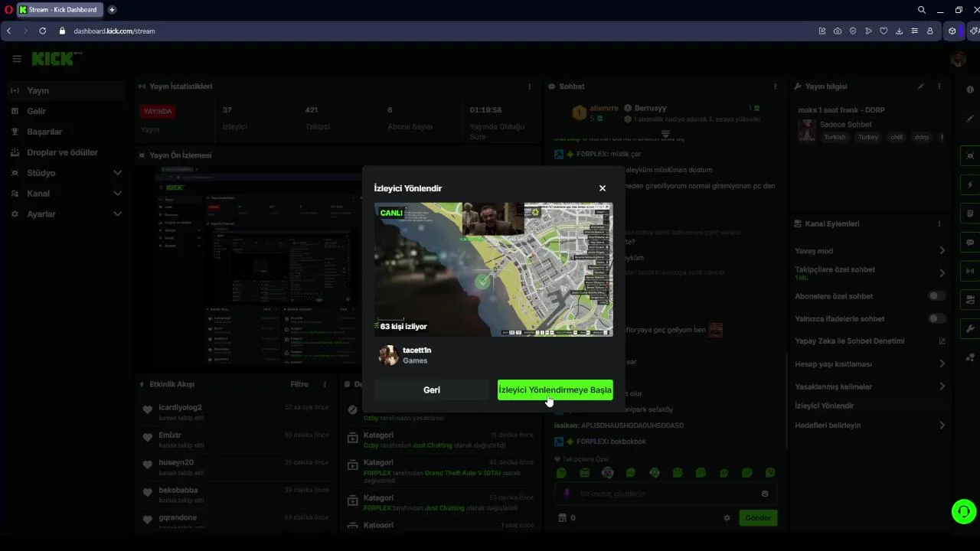Click shop points icon beside 0
980x551 pixels.
(x=562, y=518)
